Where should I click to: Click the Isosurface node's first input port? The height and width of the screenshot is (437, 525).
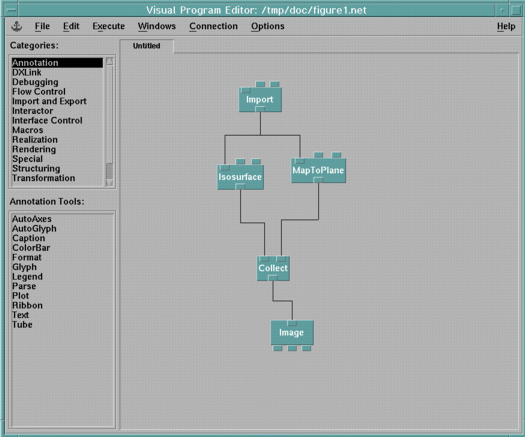pos(225,167)
